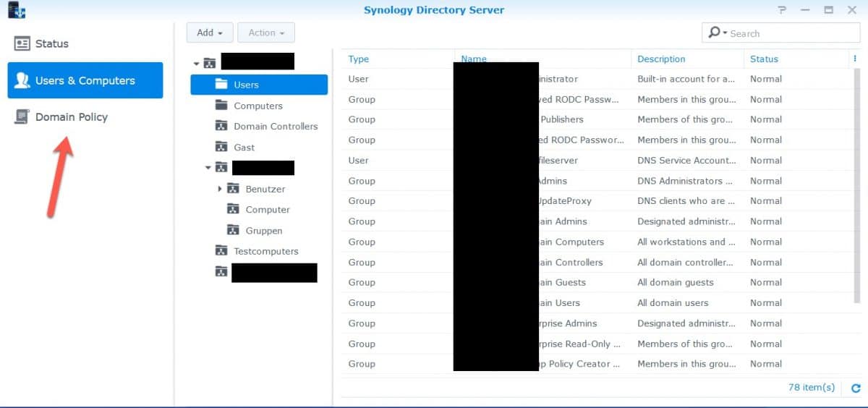868x408 pixels.
Task: Open the Action dropdown
Action: tap(266, 33)
